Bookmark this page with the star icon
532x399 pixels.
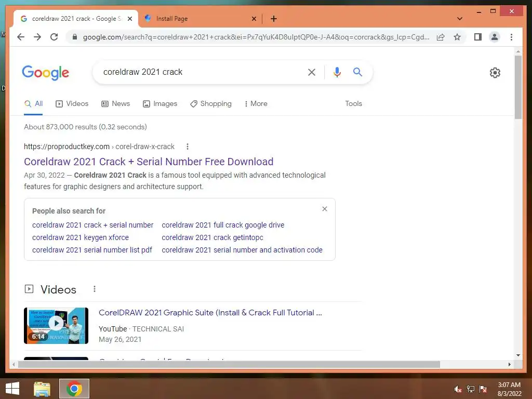457,37
